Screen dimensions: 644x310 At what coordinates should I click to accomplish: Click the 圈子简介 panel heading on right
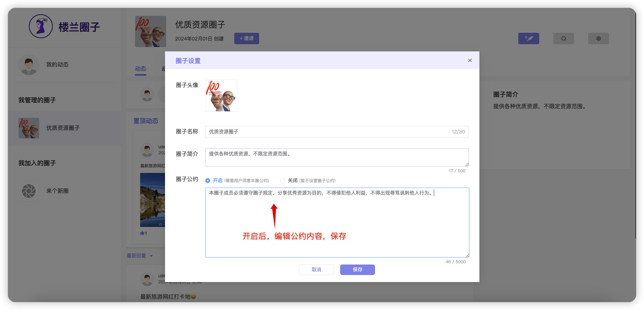click(x=506, y=95)
